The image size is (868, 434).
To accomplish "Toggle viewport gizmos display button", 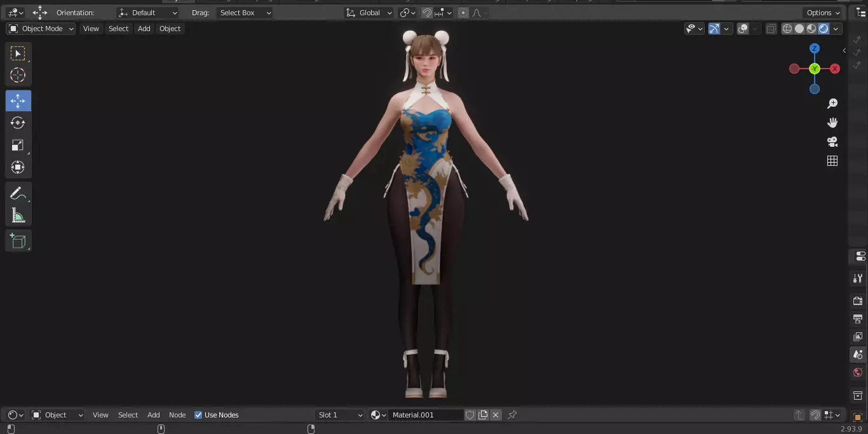I will pos(714,29).
